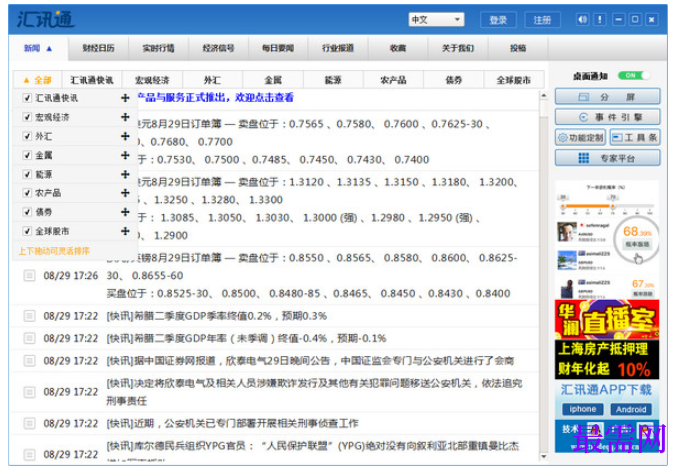The image size is (685, 470).
Task: Uncheck the 外汇 checkbox
Action: [27, 136]
